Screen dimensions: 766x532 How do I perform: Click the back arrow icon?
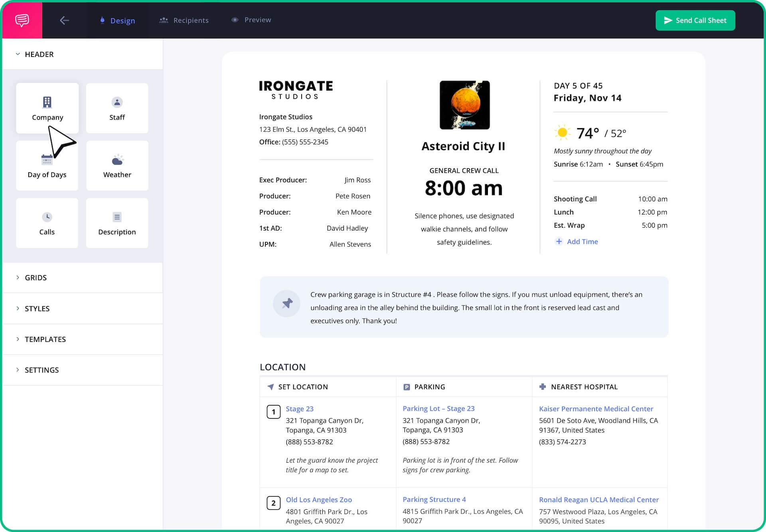coord(64,20)
